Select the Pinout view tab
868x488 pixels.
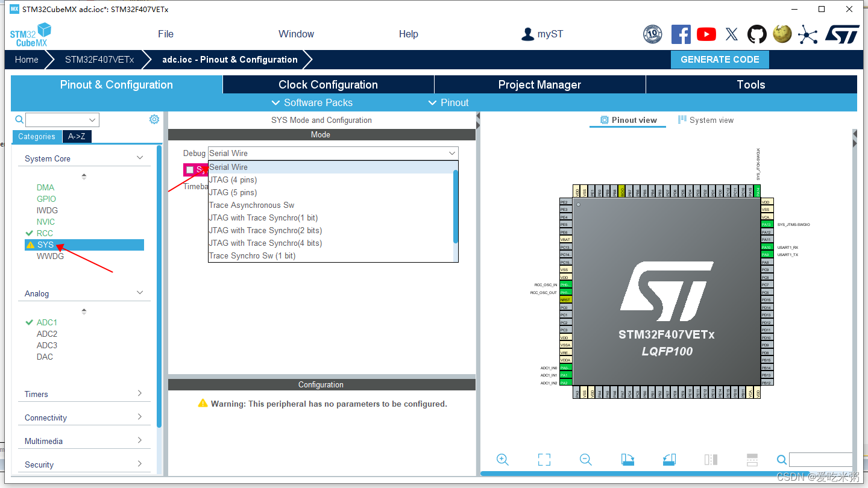[x=628, y=120]
